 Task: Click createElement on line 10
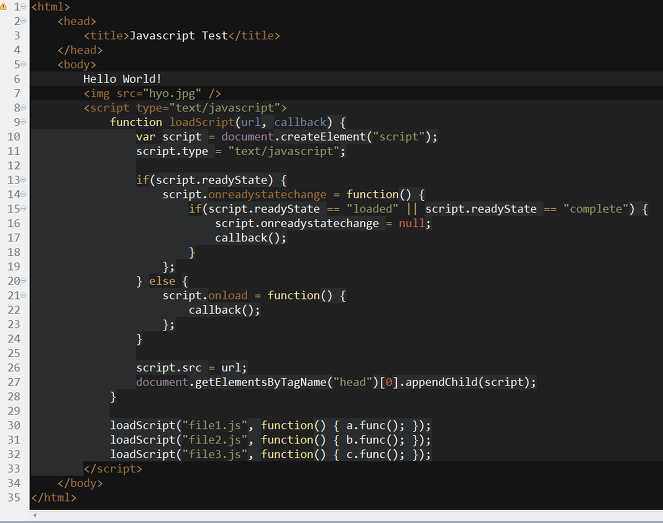tap(323, 137)
